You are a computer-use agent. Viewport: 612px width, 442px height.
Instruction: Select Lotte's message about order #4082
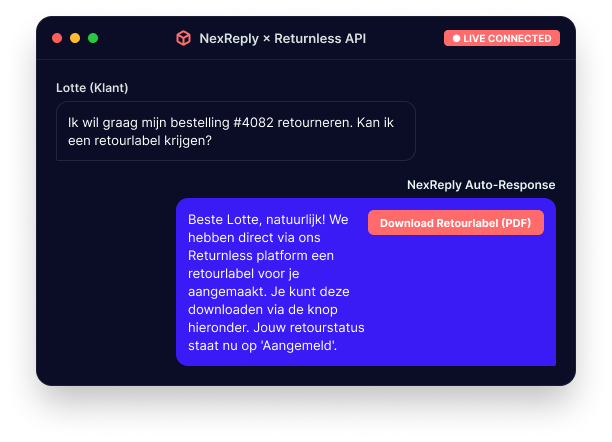click(236, 131)
